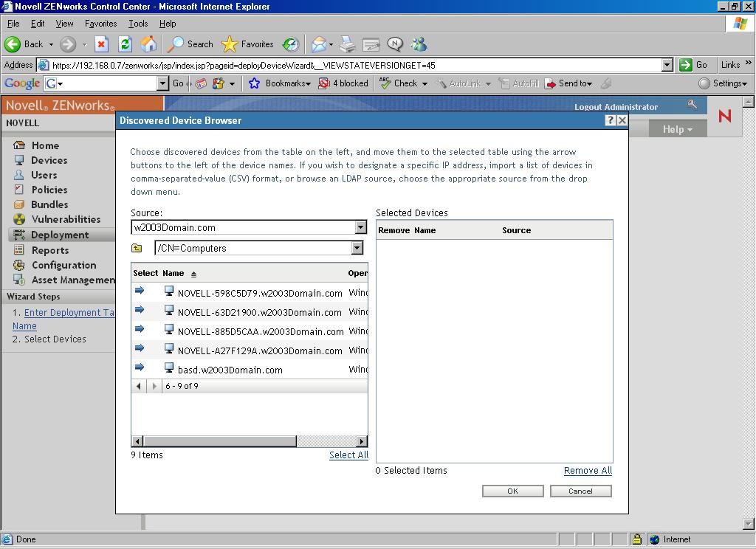The image size is (756, 549).
Task: Open Vulnerabilities in the sidebar
Action: click(x=66, y=219)
